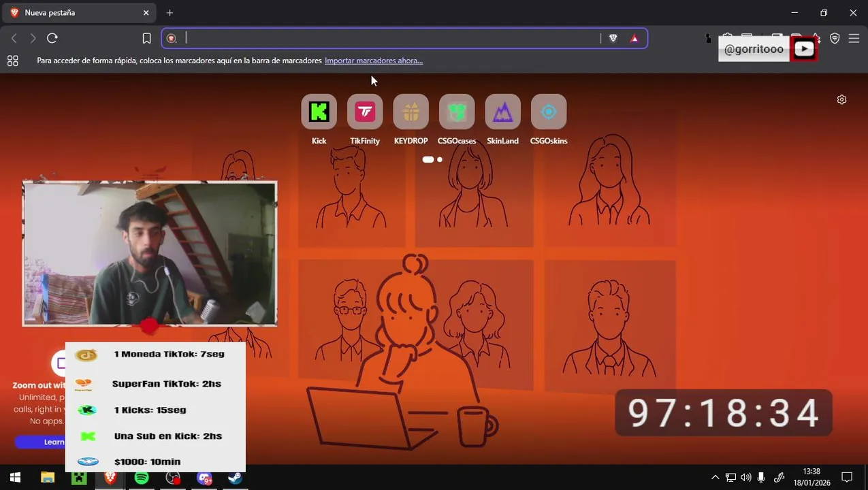Open the Windows Start menu
The height and width of the screenshot is (490, 868).
click(15, 478)
